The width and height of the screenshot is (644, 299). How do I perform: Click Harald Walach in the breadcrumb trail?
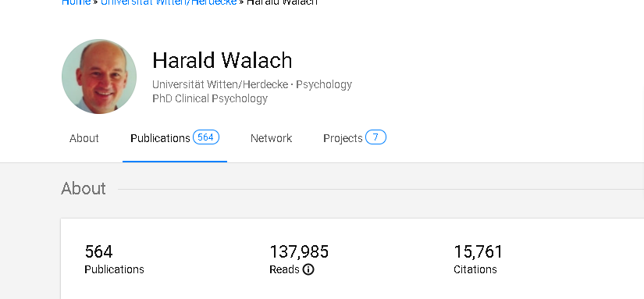pyautogui.click(x=282, y=2)
